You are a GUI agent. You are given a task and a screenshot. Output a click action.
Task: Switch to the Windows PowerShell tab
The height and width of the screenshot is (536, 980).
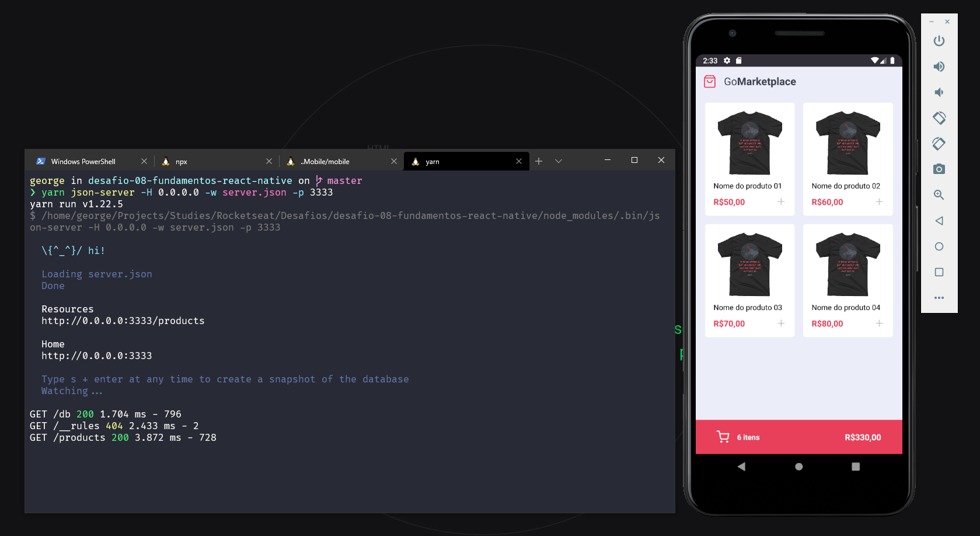pos(83,162)
